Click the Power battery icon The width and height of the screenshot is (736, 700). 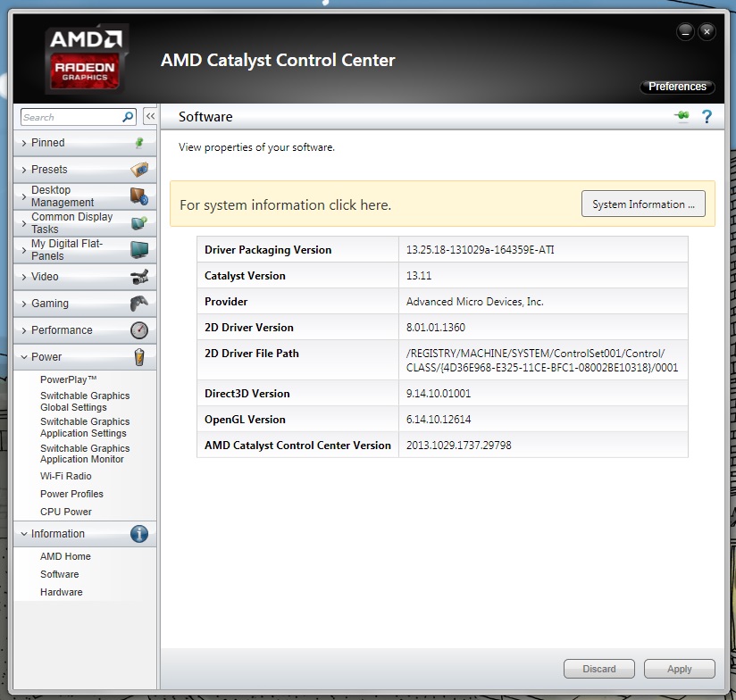pos(139,357)
